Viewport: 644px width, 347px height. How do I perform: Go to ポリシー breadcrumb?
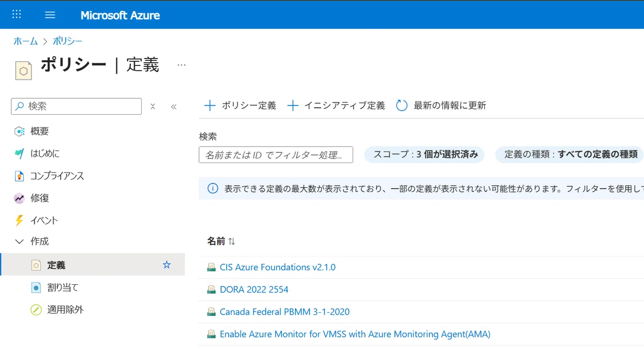[67, 41]
